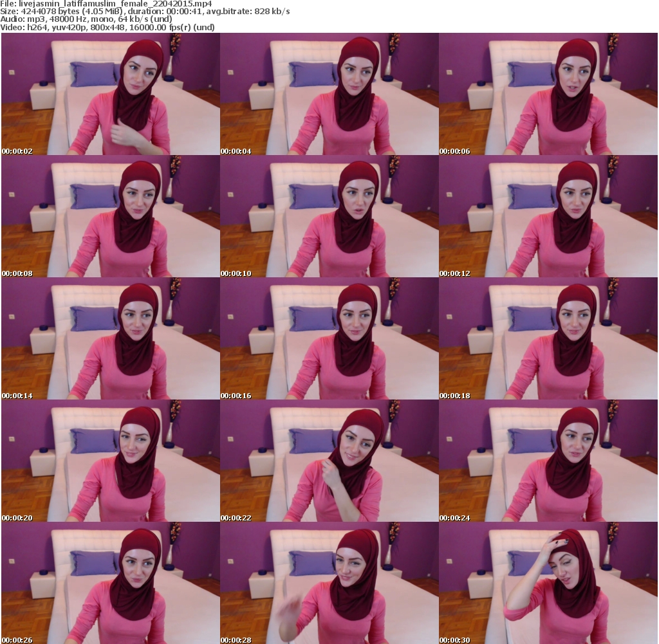Select the thumbnail timestamped 00:00:20

(111, 461)
